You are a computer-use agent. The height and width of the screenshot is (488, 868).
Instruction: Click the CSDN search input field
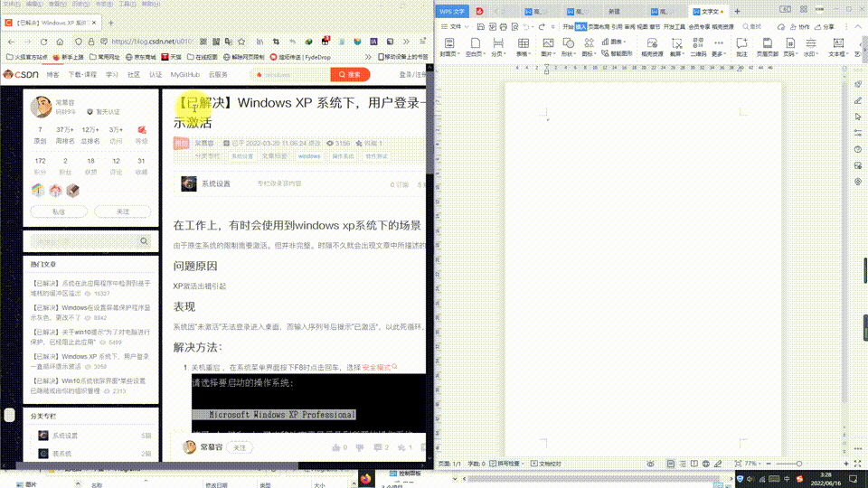coord(290,75)
